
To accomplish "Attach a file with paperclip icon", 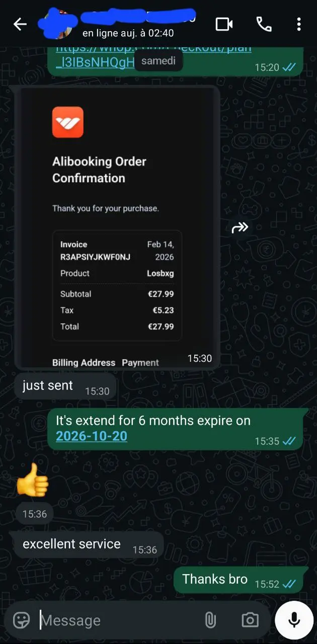I will (x=210, y=620).
